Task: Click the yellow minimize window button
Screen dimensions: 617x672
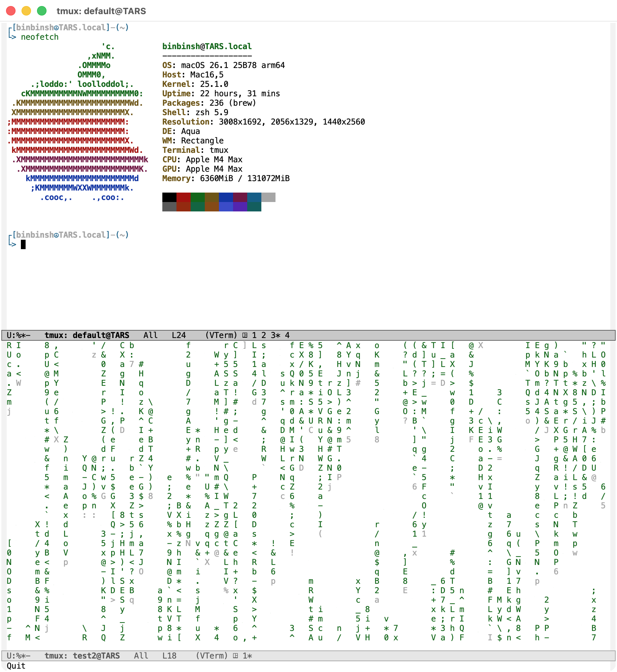Action: click(26, 11)
